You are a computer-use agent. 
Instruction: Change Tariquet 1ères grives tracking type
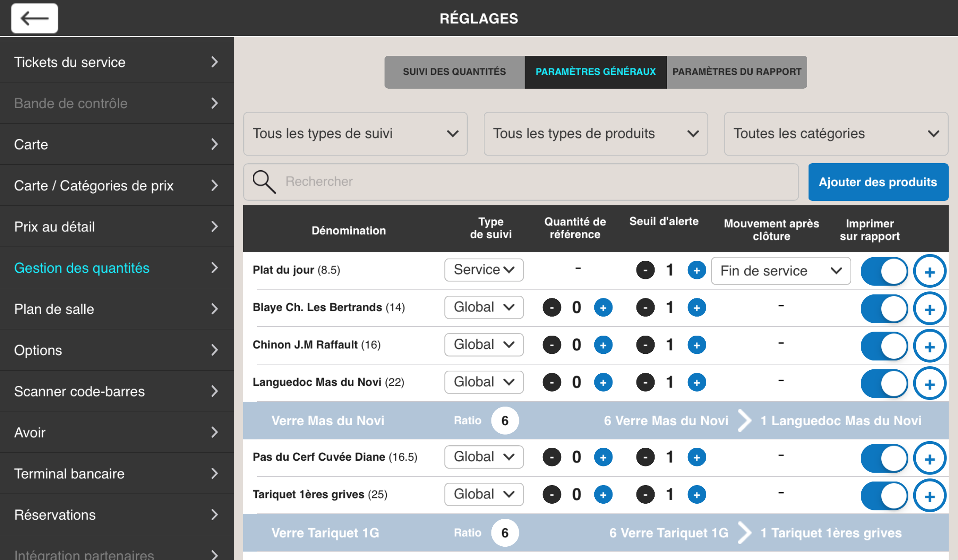(484, 494)
